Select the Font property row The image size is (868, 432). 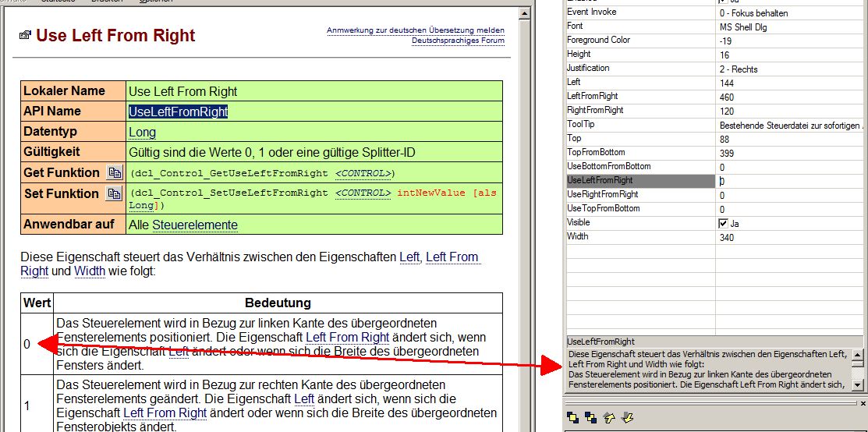[714, 26]
